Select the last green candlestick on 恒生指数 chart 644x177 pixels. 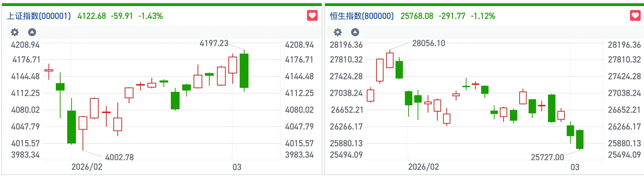click(580, 139)
